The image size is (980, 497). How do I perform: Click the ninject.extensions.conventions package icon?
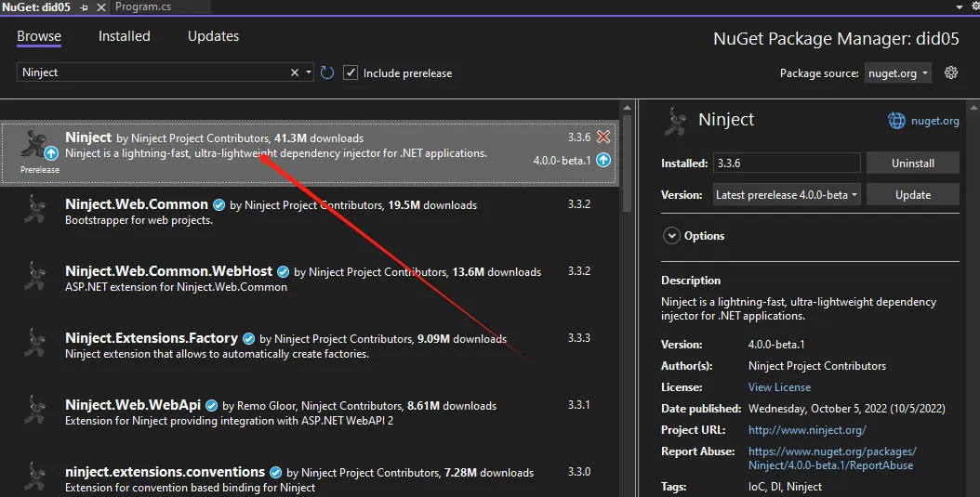pyautogui.click(x=35, y=477)
